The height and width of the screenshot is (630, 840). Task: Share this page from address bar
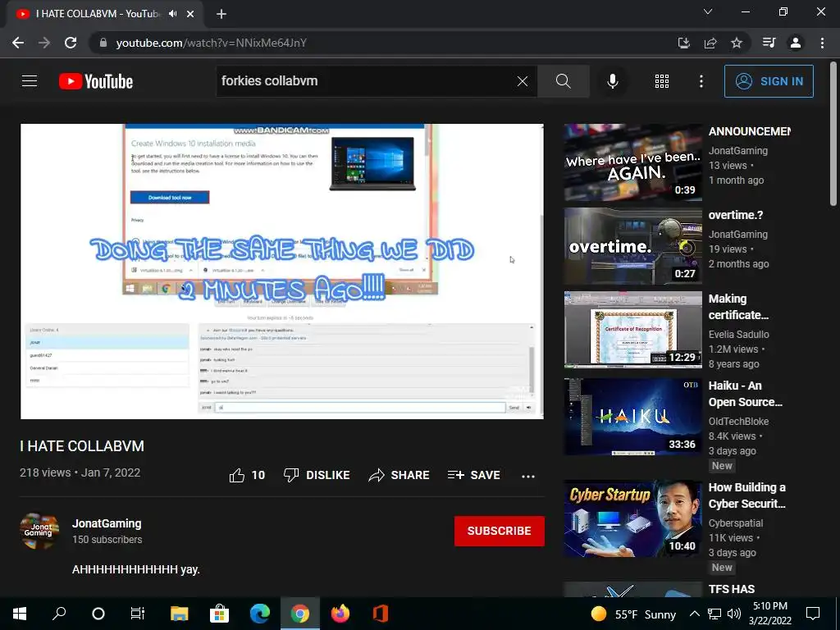point(710,43)
